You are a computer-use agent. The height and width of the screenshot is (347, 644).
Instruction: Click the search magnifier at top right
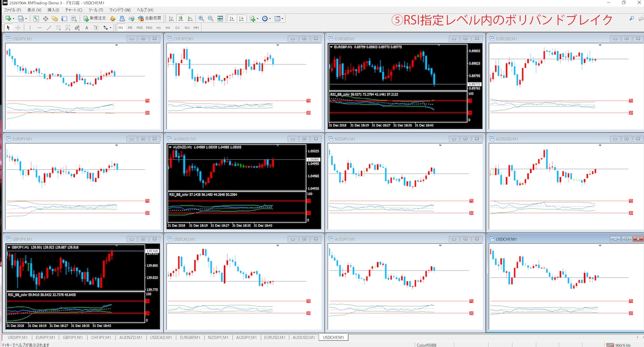pos(632,18)
